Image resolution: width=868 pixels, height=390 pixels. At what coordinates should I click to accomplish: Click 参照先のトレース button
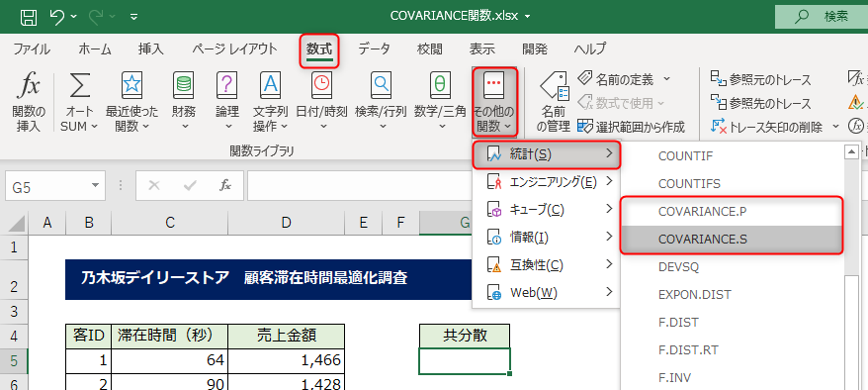[760, 103]
